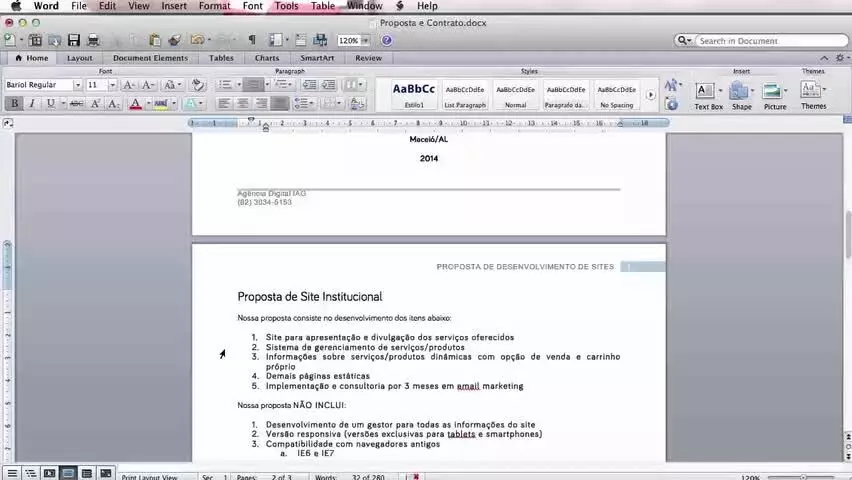Open the Format menu in menu bar

(x=214, y=6)
